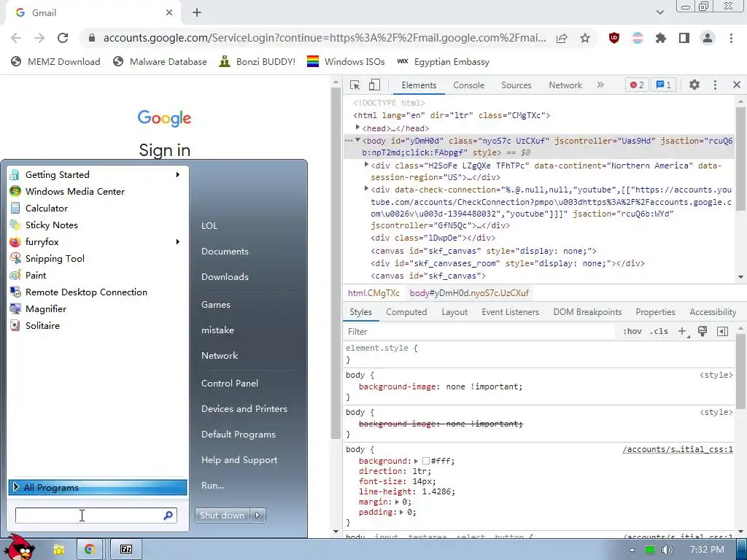Open the DOM Breakpoints tab
747x560 pixels.
(587, 312)
